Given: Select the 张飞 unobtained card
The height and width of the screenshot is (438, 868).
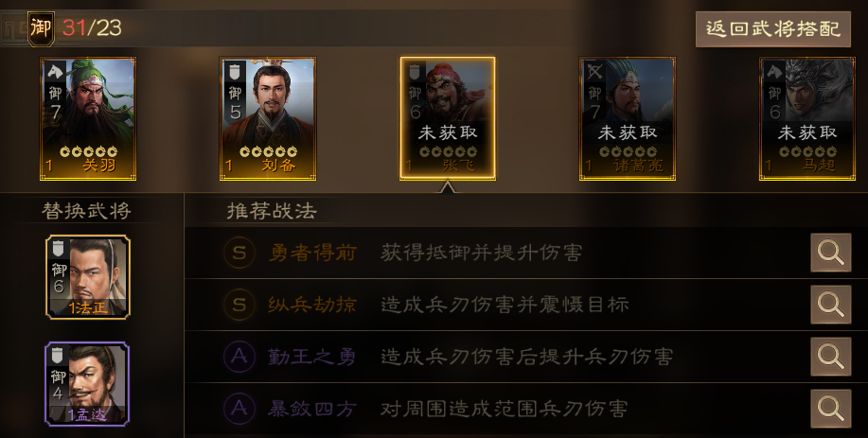Looking at the screenshot, I should tap(448, 118).
